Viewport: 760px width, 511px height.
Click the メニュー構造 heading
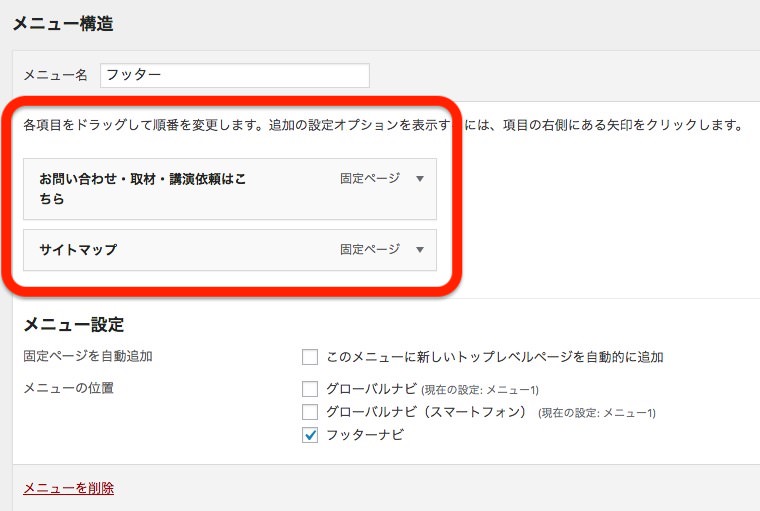pos(60,22)
